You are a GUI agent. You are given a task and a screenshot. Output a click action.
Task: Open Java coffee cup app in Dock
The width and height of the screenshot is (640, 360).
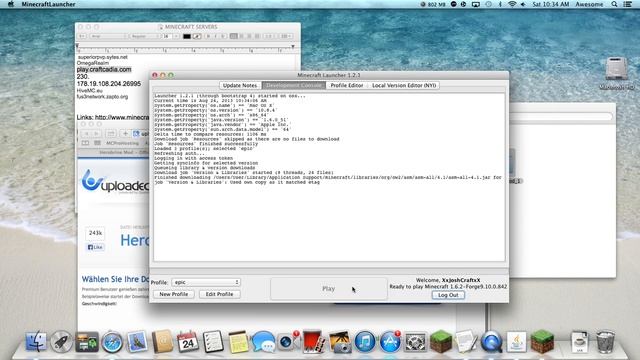(x=517, y=342)
